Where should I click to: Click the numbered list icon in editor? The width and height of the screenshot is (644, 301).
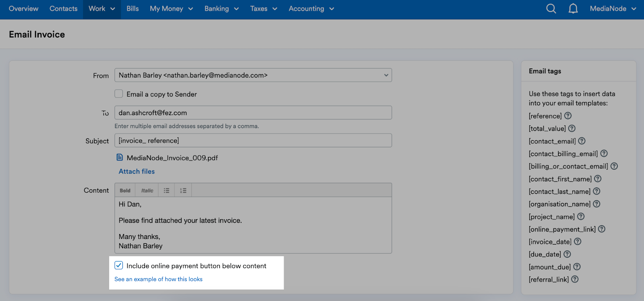point(183,191)
